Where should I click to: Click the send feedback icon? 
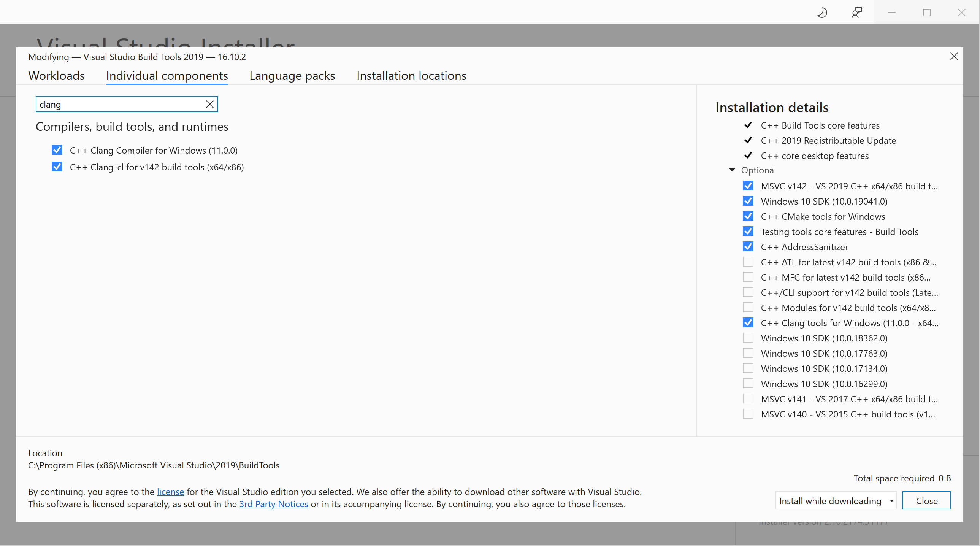coord(856,13)
